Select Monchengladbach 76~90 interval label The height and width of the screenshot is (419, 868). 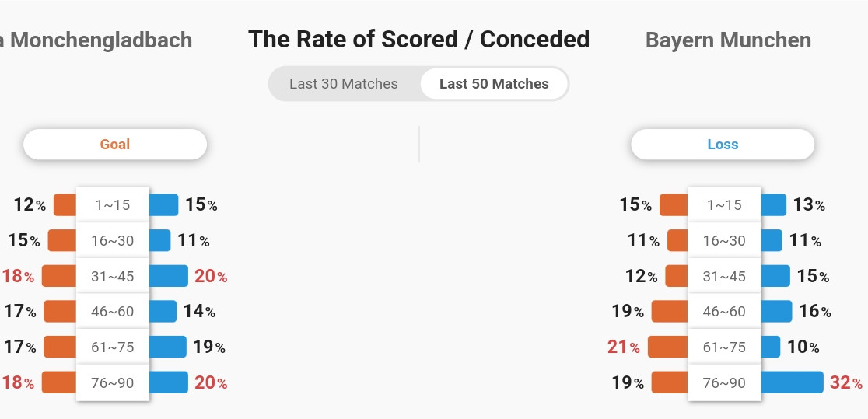112,382
